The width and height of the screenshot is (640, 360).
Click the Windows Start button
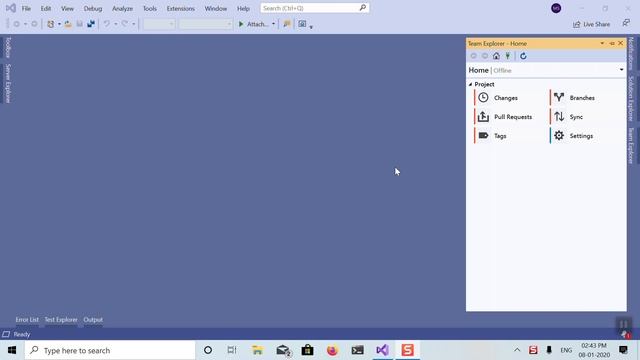coord(12,350)
